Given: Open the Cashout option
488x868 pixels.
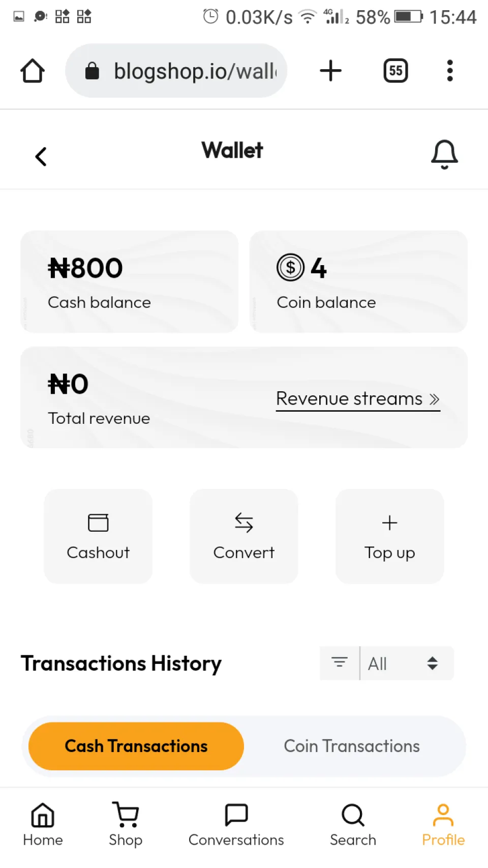Looking at the screenshot, I should pyautogui.click(x=98, y=536).
